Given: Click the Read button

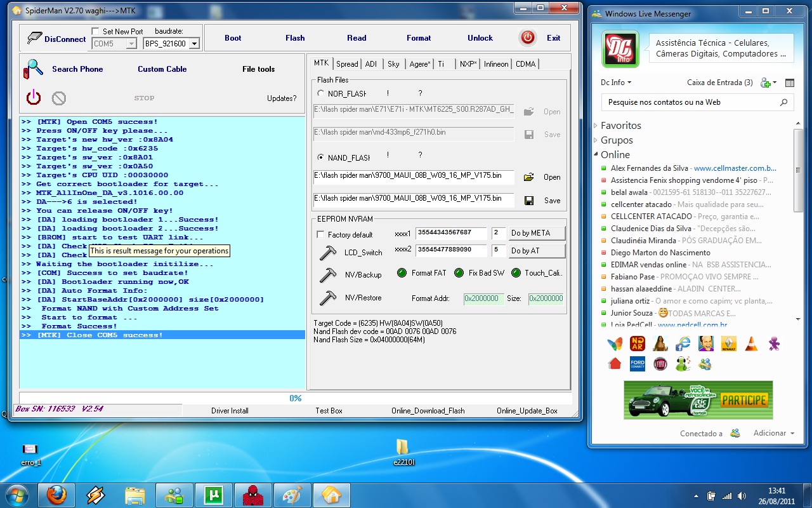Looking at the screenshot, I should pyautogui.click(x=357, y=38).
